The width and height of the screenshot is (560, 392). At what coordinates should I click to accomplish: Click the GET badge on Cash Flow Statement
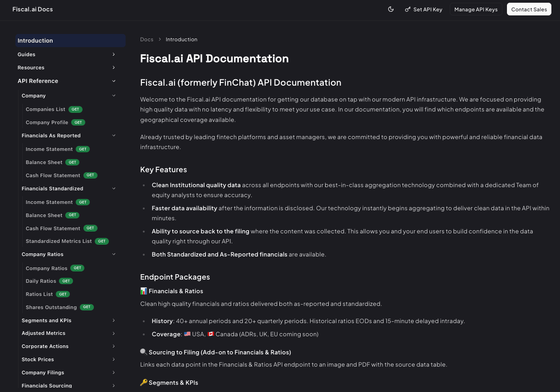pyautogui.click(x=90, y=175)
